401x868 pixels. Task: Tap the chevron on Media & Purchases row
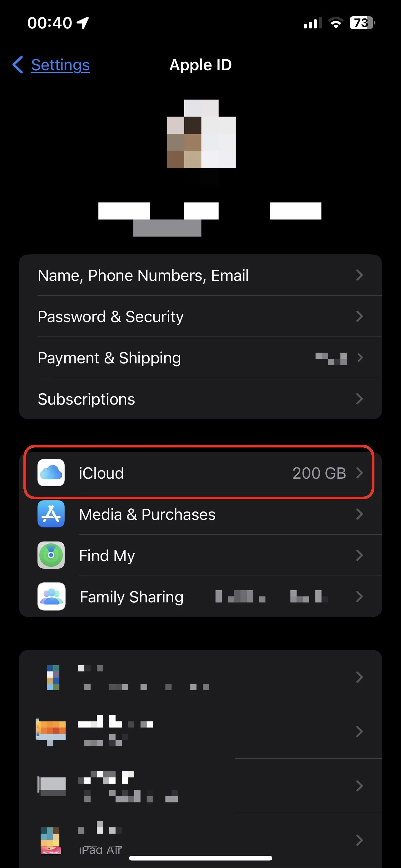point(359,514)
